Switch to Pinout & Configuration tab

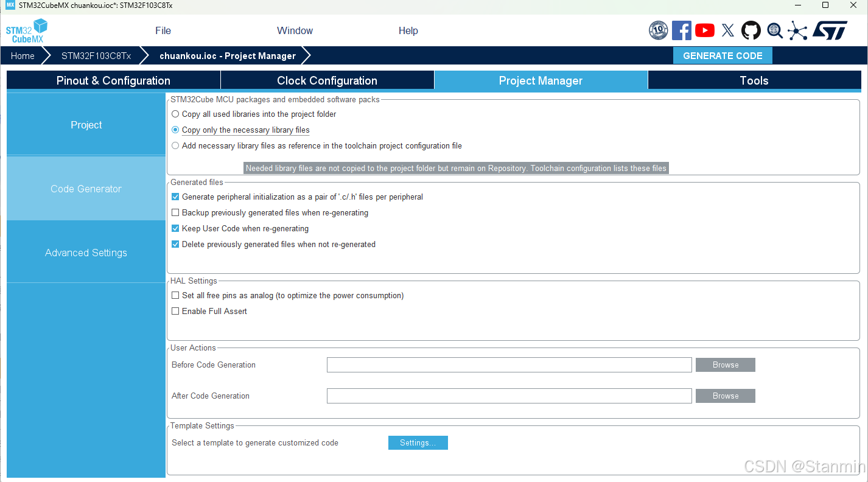[113, 80]
